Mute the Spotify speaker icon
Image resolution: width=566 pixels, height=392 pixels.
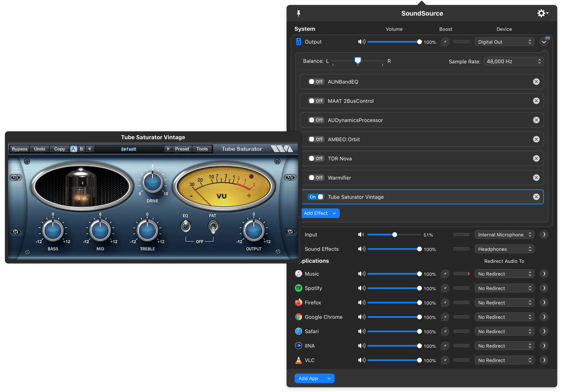click(x=361, y=288)
